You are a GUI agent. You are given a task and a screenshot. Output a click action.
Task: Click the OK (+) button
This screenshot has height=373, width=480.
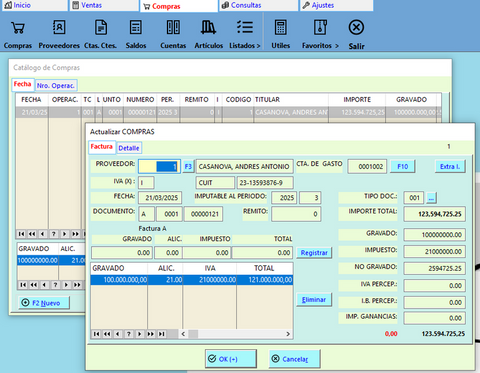231,359
